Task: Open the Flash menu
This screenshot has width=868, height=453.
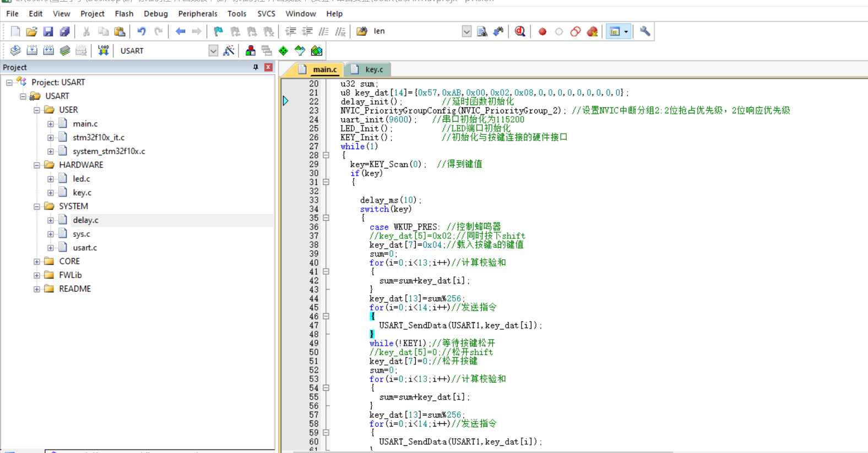Action: [124, 13]
